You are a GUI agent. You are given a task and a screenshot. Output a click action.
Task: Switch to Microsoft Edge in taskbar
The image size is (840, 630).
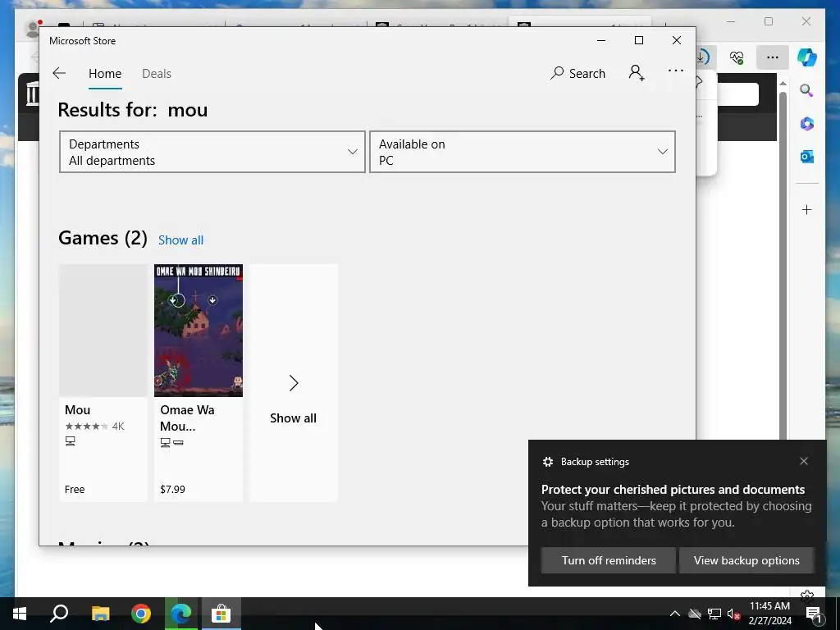pos(181,614)
